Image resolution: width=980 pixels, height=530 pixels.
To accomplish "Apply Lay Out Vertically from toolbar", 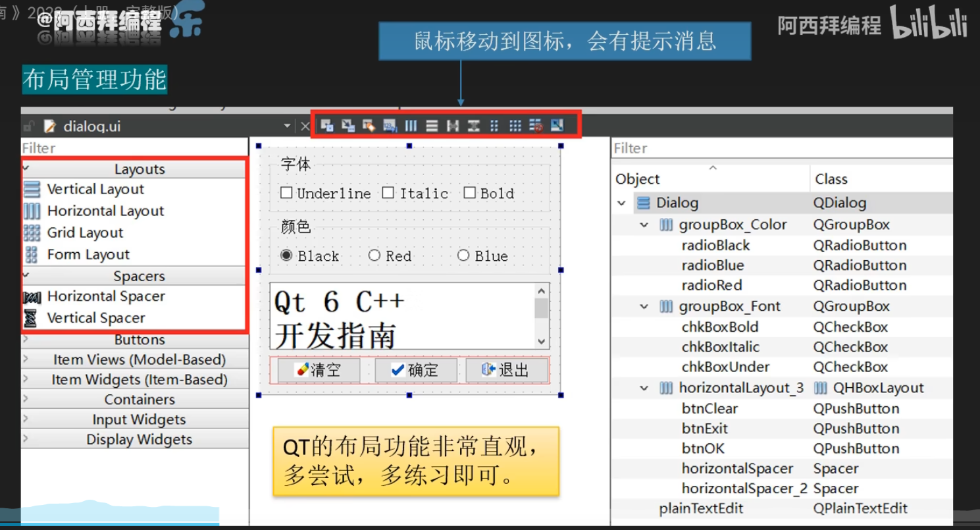I will (x=432, y=125).
